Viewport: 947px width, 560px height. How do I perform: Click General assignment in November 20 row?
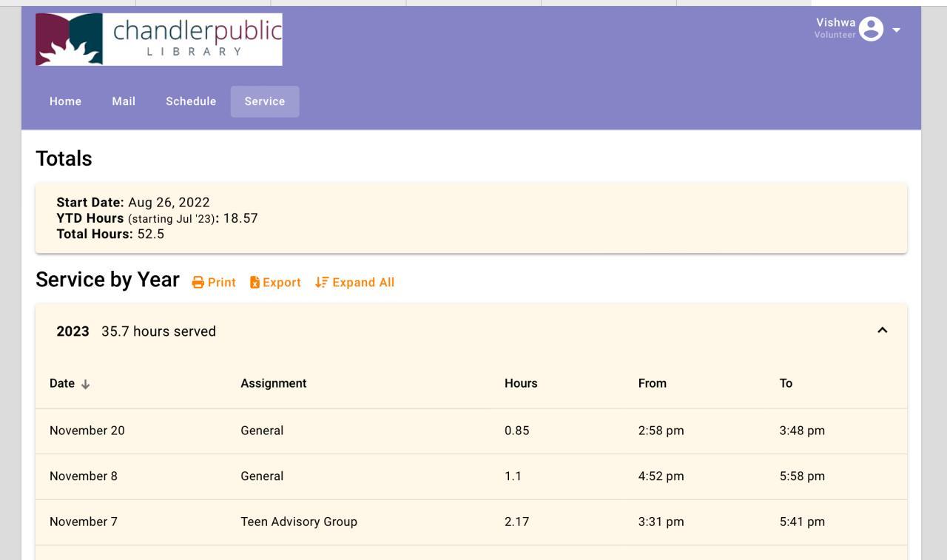pyautogui.click(x=262, y=431)
